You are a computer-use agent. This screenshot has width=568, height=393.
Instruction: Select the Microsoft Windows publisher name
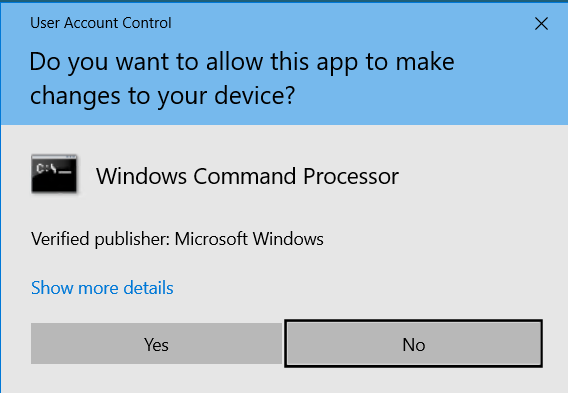pyautogui.click(x=249, y=239)
